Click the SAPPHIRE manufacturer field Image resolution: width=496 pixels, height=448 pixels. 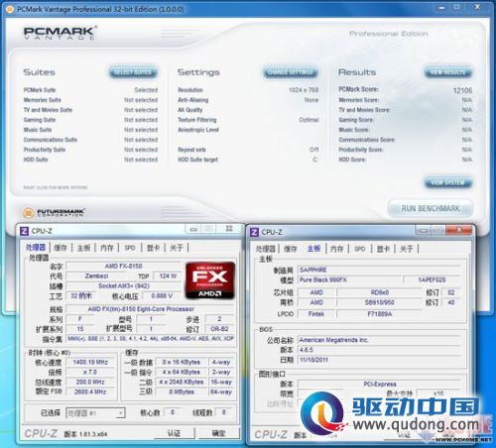(x=379, y=270)
